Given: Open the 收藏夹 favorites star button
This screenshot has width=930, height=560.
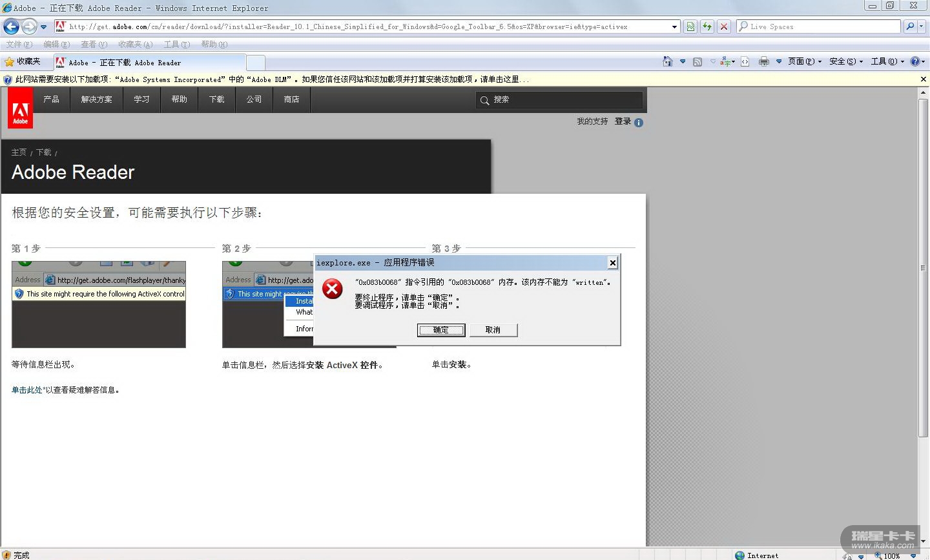Looking at the screenshot, I should pyautogui.click(x=23, y=62).
